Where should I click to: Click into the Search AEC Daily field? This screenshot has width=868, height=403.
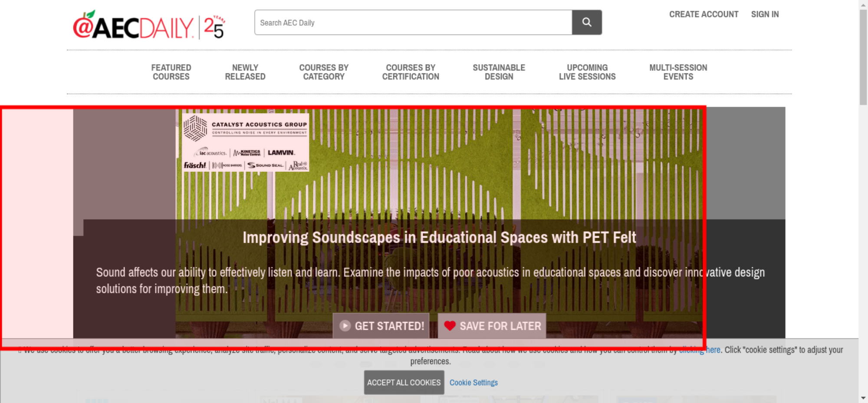(413, 23)
